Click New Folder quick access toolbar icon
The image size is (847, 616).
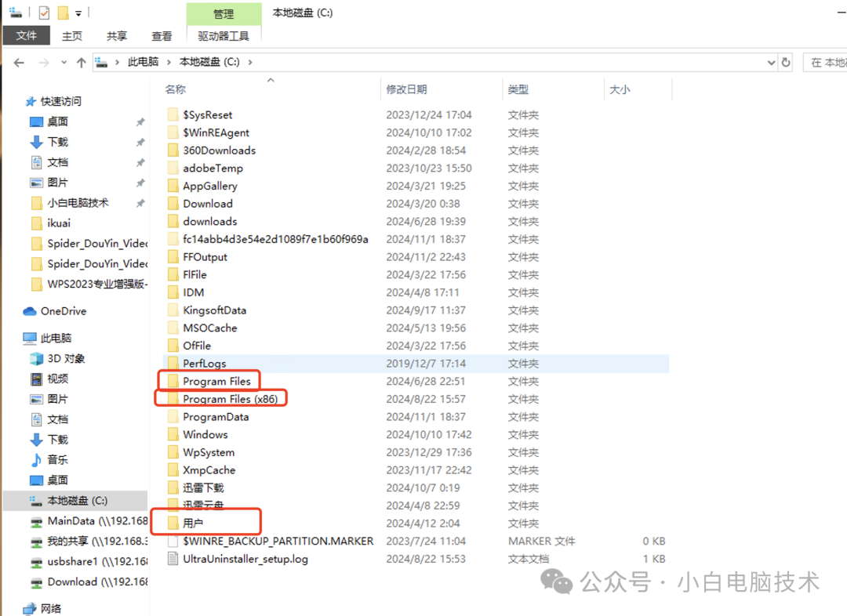64,13
